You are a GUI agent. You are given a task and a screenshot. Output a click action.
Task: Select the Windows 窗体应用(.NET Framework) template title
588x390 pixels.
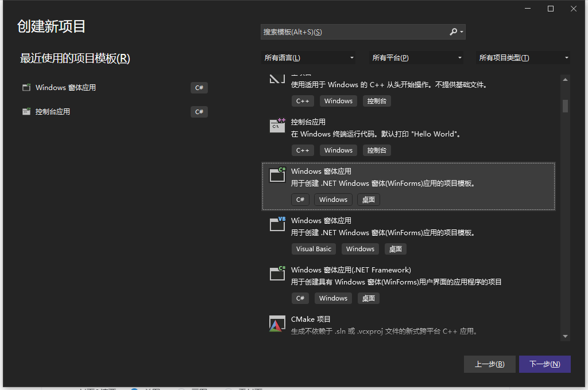(x=351, y=270)
